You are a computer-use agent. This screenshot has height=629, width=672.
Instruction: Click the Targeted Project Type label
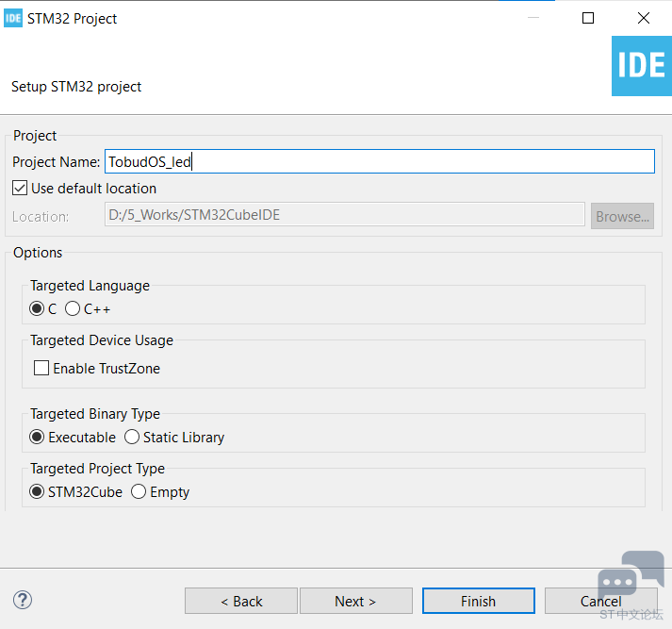pyautogui.click(x=97, y=468)
